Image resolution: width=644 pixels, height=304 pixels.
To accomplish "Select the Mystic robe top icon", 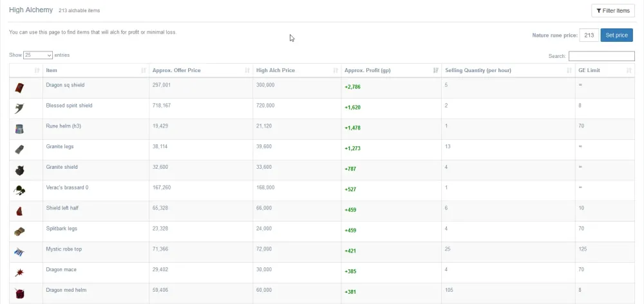I will pos(19,252).
